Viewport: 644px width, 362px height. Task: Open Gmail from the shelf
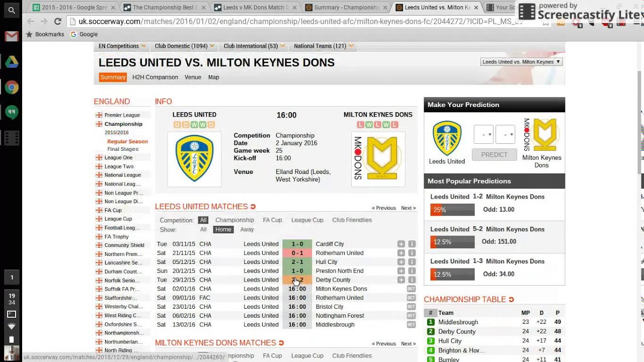pos(12,36)
